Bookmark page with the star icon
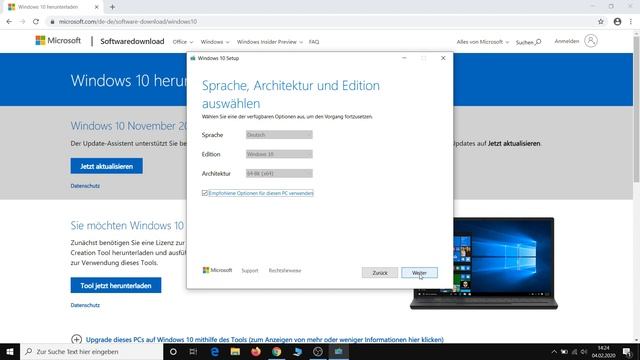Screen dimensions: 640x360 click(x=600, y=22)
